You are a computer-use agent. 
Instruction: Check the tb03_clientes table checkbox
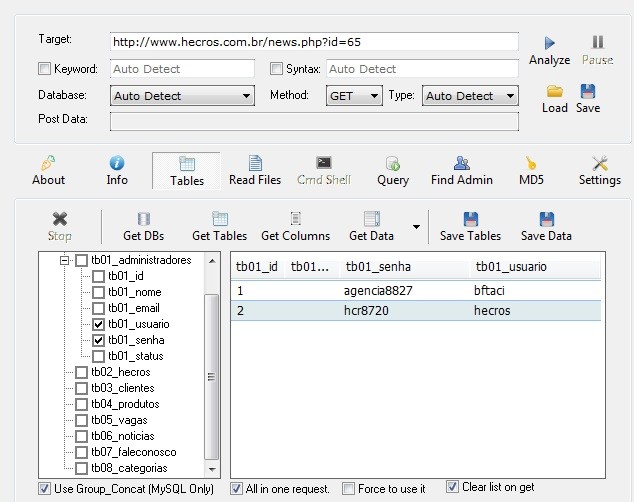click(x=81, y=388)
